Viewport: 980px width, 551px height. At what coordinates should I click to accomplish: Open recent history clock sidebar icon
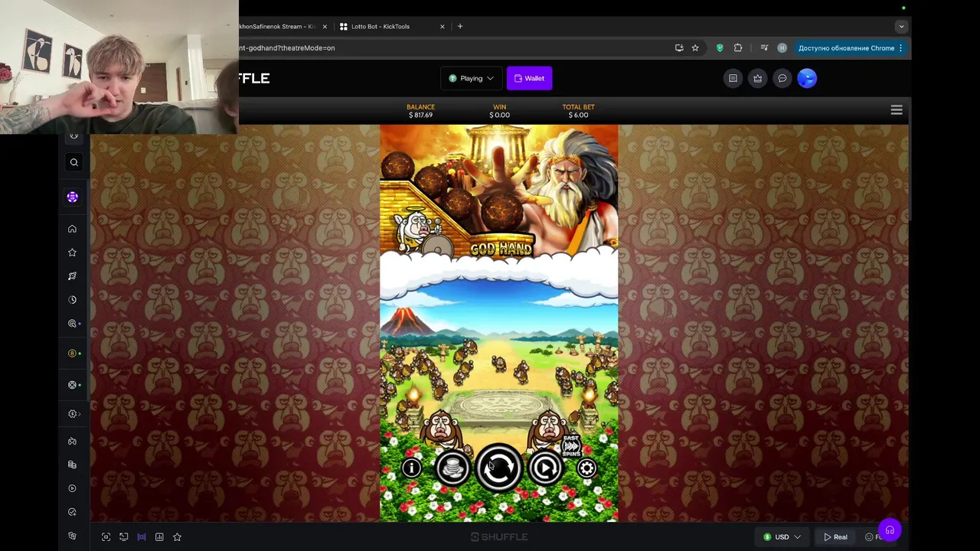point(72,300)
